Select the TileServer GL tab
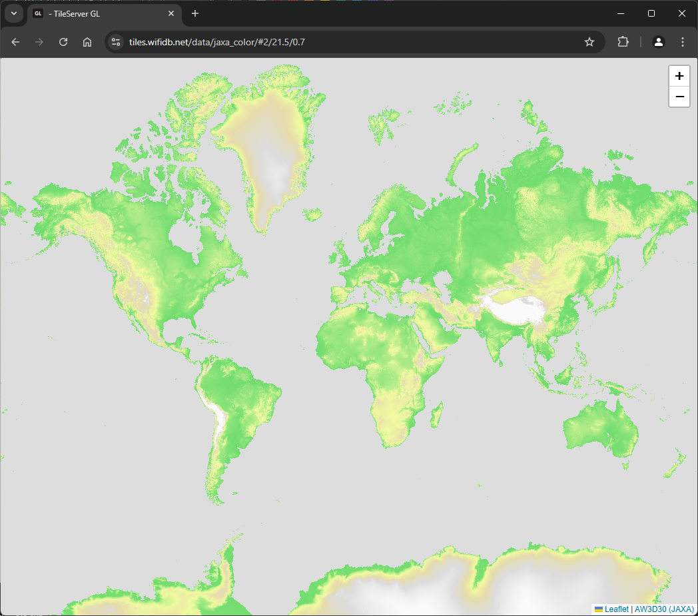This screenshot has width=698, height=616. click(x=100, y=13)
